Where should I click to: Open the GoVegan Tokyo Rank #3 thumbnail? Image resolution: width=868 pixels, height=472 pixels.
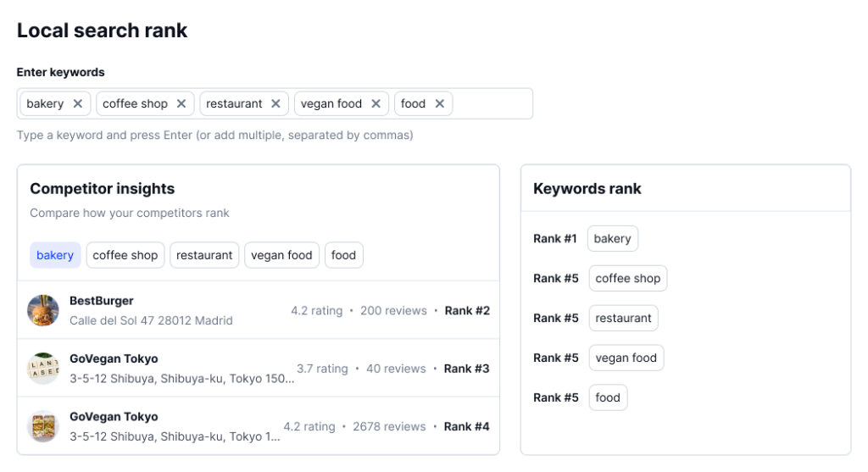tap(43, 369)
